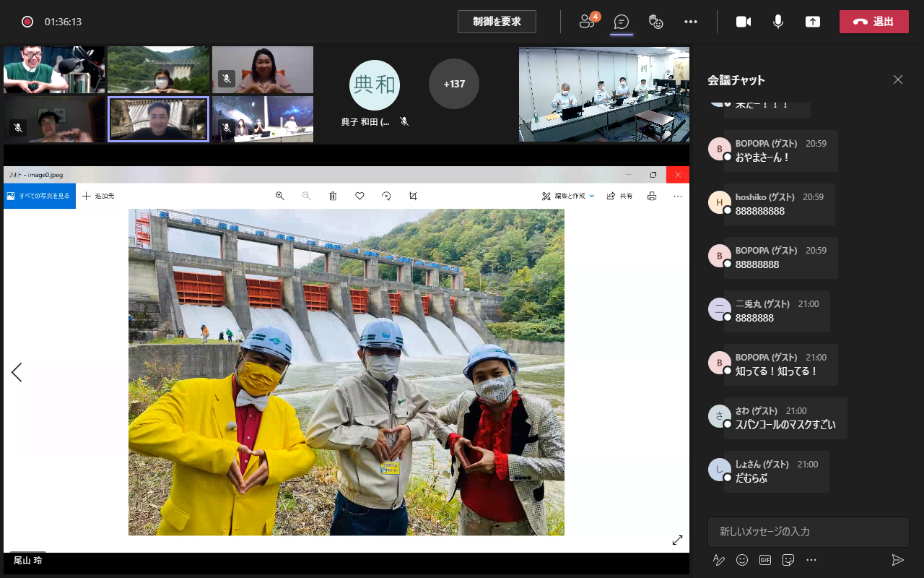Open more actions ellipsis in meeting toolbar
Image resolution: width=924 pixels, height=578 pixels.
click(x=691, y=22)
